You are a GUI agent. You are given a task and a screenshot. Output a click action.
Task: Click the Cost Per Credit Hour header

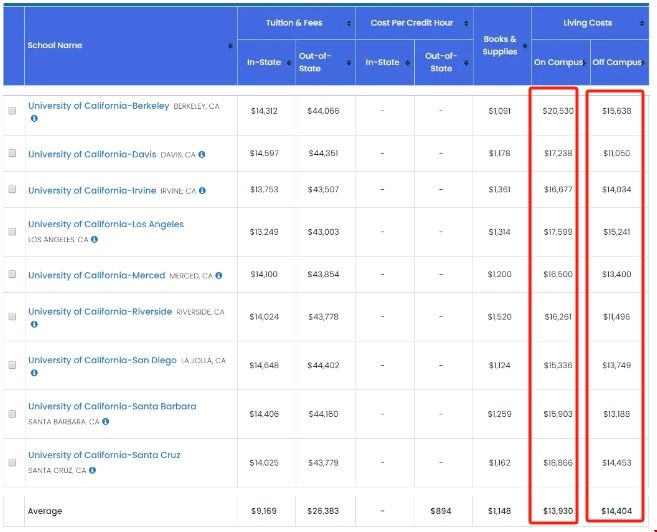(x=412, y=23)
